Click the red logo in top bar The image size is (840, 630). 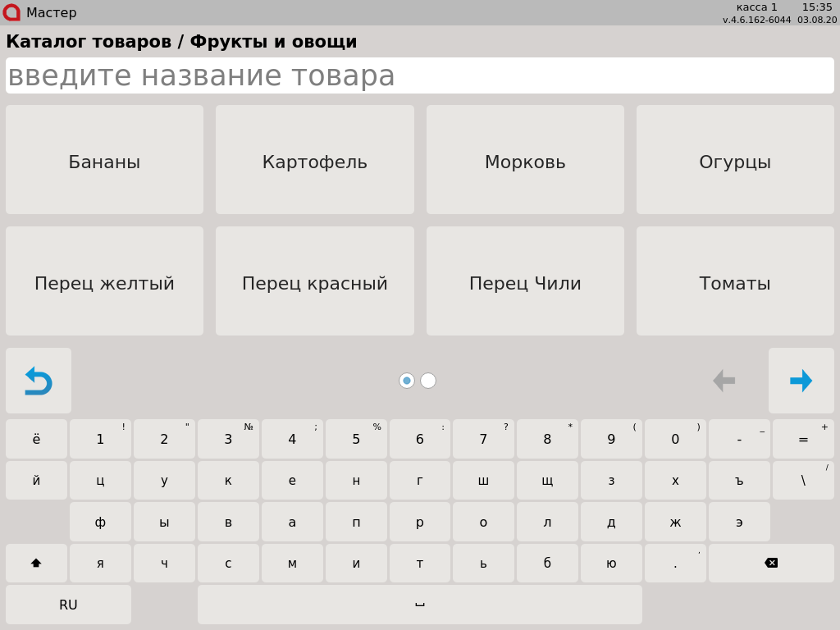click(x=11, y=12)
